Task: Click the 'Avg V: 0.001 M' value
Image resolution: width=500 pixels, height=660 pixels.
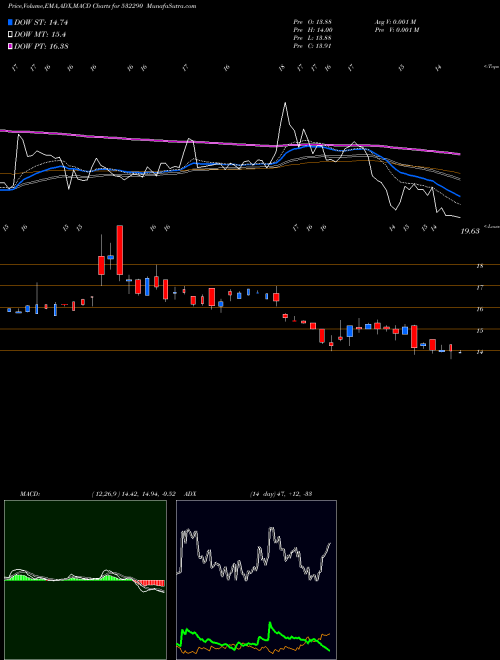Action: pyautogui.click(x=395, y=22)
